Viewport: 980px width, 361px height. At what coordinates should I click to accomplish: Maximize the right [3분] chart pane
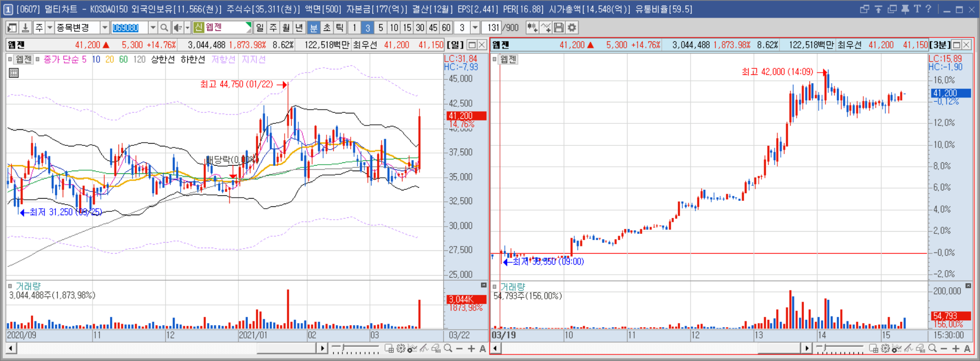click(956, 45)
